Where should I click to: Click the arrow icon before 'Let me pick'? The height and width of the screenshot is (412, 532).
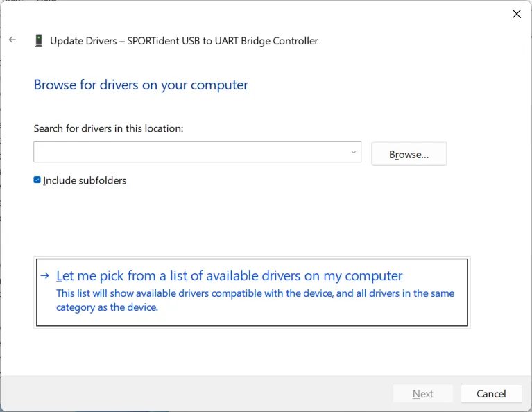[x=44, y=276]
